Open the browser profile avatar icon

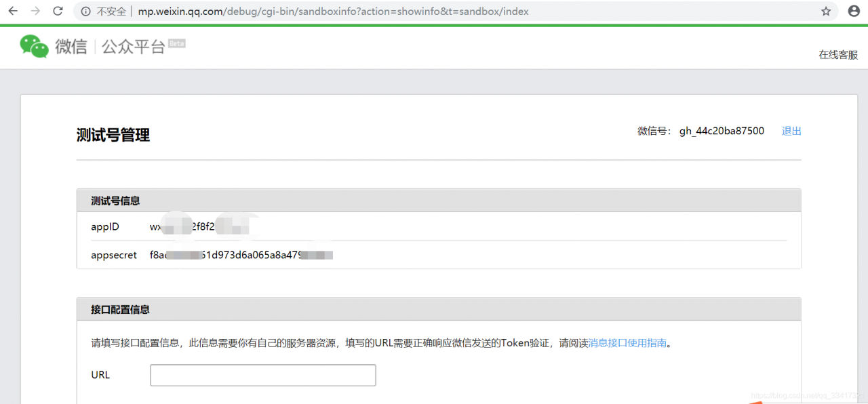point(853,12)
